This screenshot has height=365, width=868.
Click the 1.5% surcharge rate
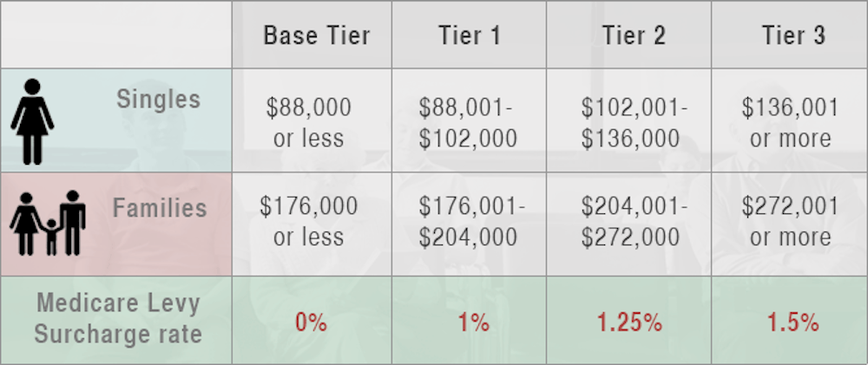[792, 323]
